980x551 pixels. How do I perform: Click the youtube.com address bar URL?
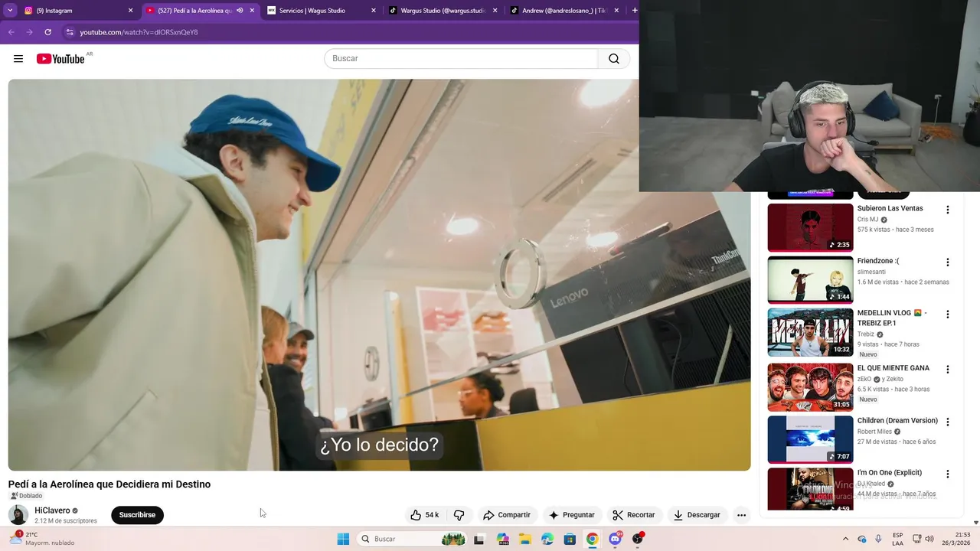(x=139, y=32)
